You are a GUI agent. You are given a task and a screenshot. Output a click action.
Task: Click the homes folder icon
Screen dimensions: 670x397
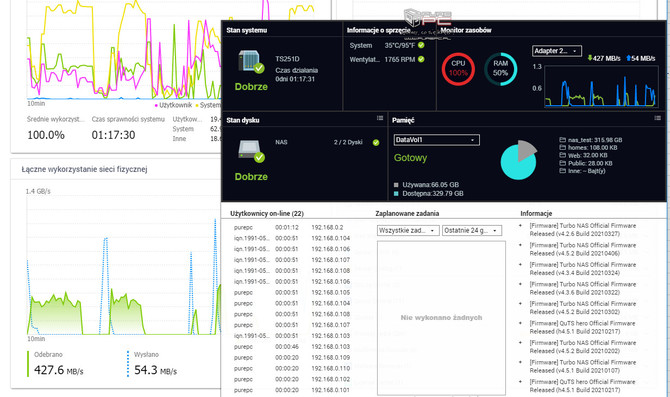click(562, 147)
